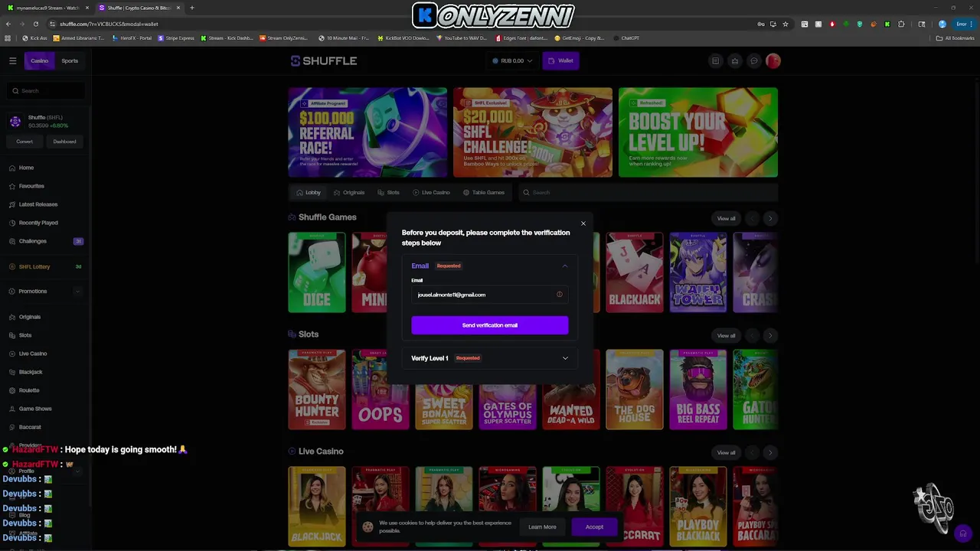Open the $20,000 SHFL Challenge banner
This screenshot has height=551, width=980.
pyautogui.click(x=533, y=132)
